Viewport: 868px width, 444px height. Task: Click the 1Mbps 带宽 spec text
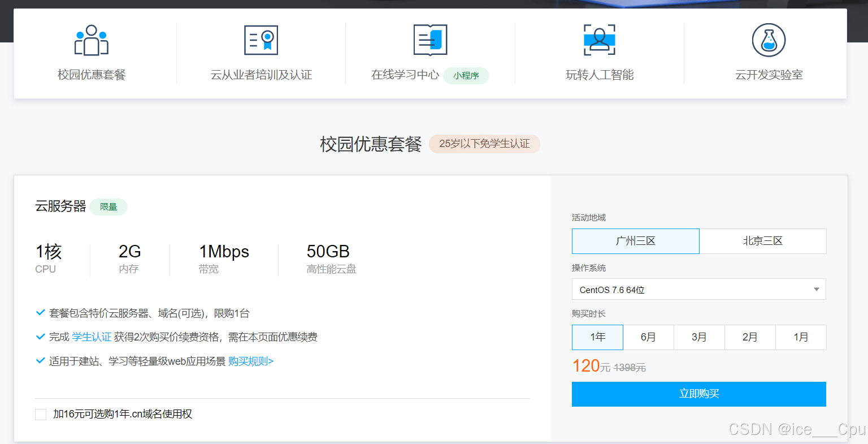tap(224, 258)
